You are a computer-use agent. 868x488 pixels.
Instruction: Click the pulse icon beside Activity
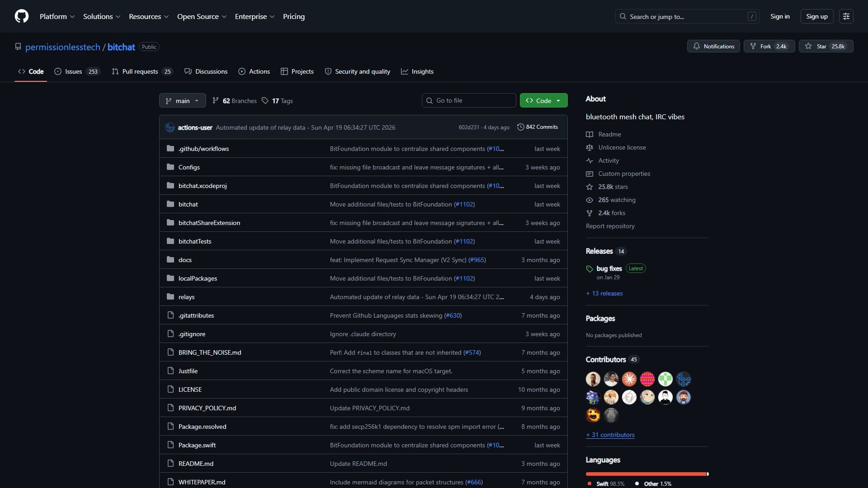coord(590,160)
